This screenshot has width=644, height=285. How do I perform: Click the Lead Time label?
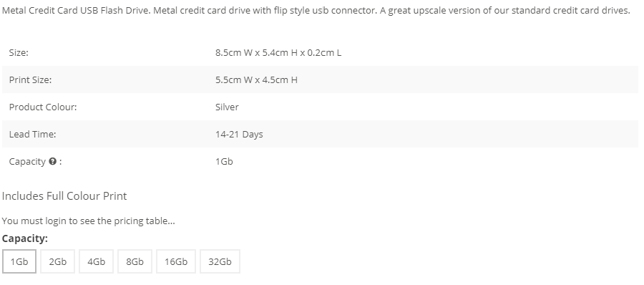click(x=32, y=134)
